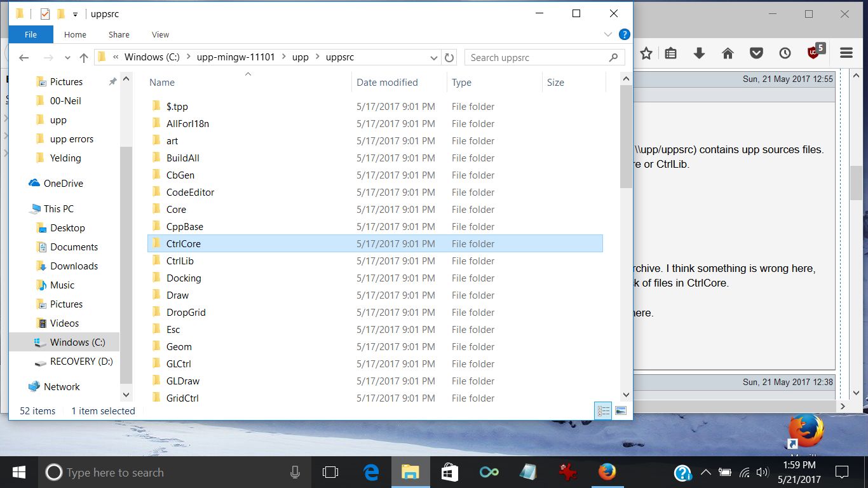
Task: Click the Search uppsrc field
Action: tap(537, 58)
